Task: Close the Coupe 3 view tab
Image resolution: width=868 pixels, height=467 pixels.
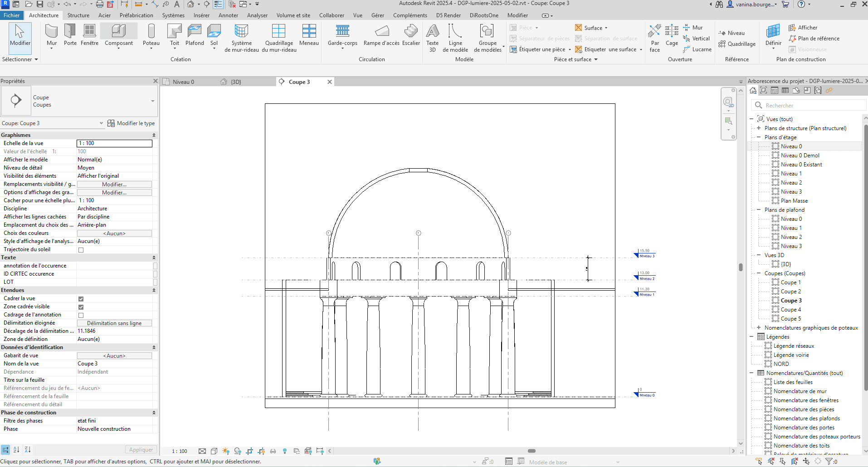Action: [x=330, y=82]
